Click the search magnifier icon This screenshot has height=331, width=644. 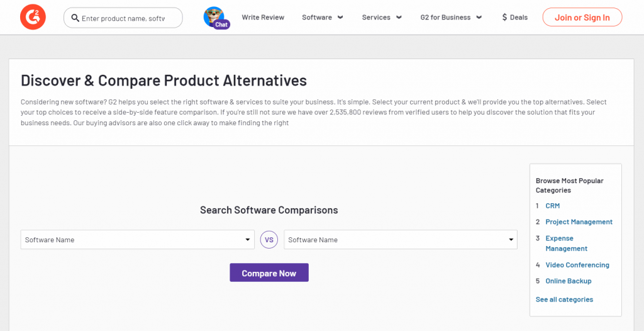pyautogui.click(x=75, y=18)
